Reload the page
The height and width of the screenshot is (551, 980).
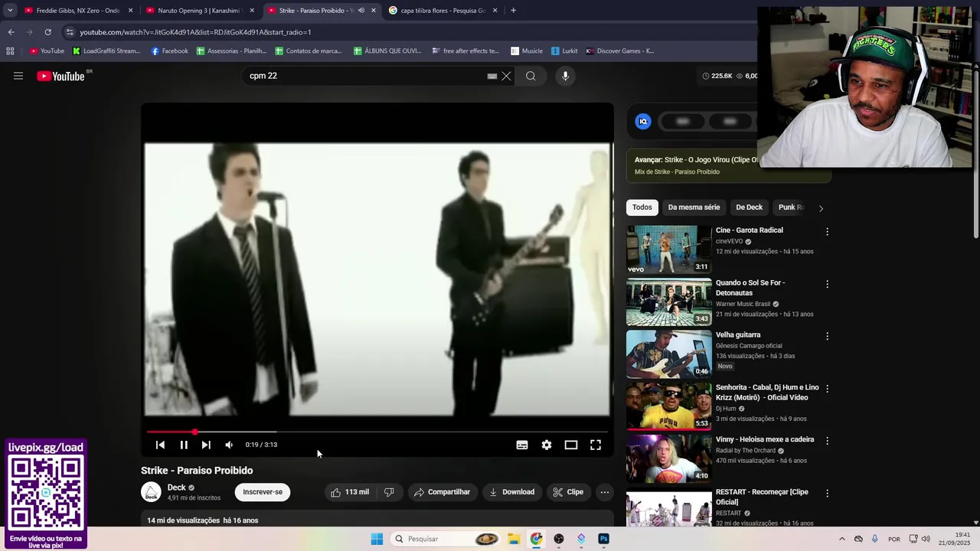pos(47,32)
